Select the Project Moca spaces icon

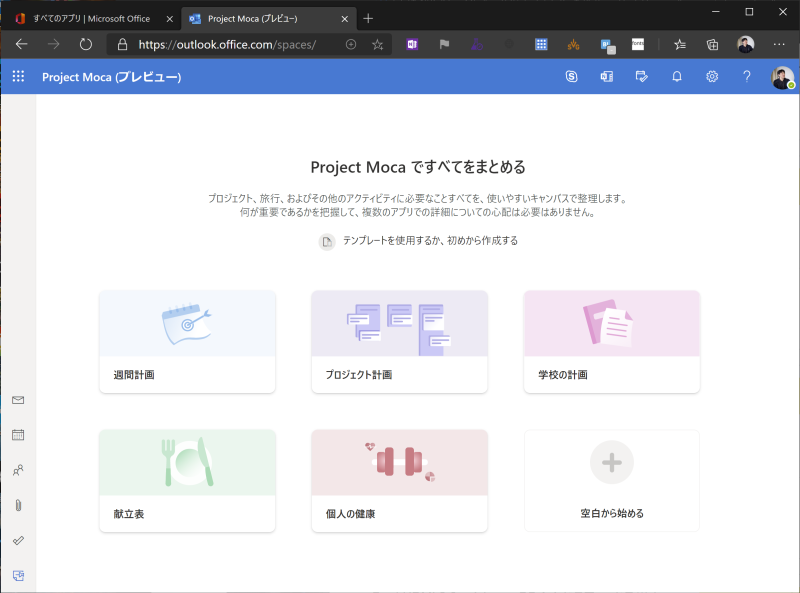pos(18,575)
